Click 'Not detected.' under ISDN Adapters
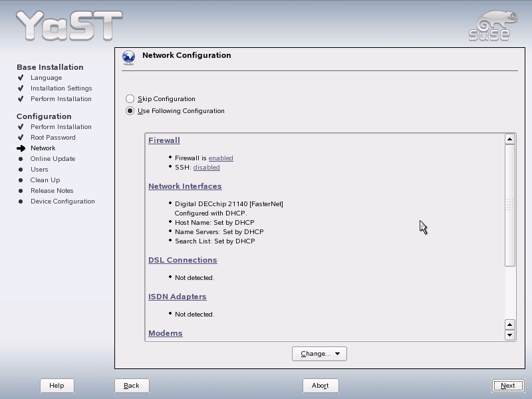532x399 pixels. (x=195, y=315)
